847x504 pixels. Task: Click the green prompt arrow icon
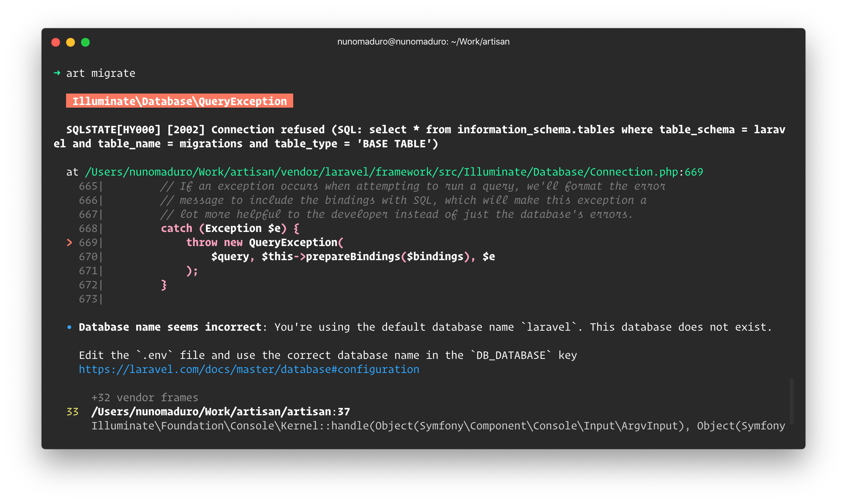[x=57, y=73]
